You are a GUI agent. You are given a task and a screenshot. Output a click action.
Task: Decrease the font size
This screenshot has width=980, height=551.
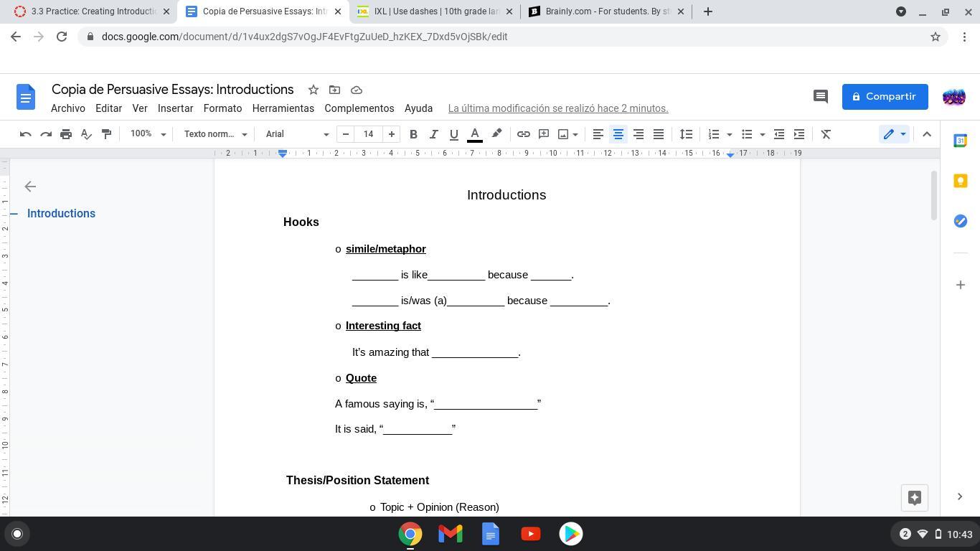[346, 134]
